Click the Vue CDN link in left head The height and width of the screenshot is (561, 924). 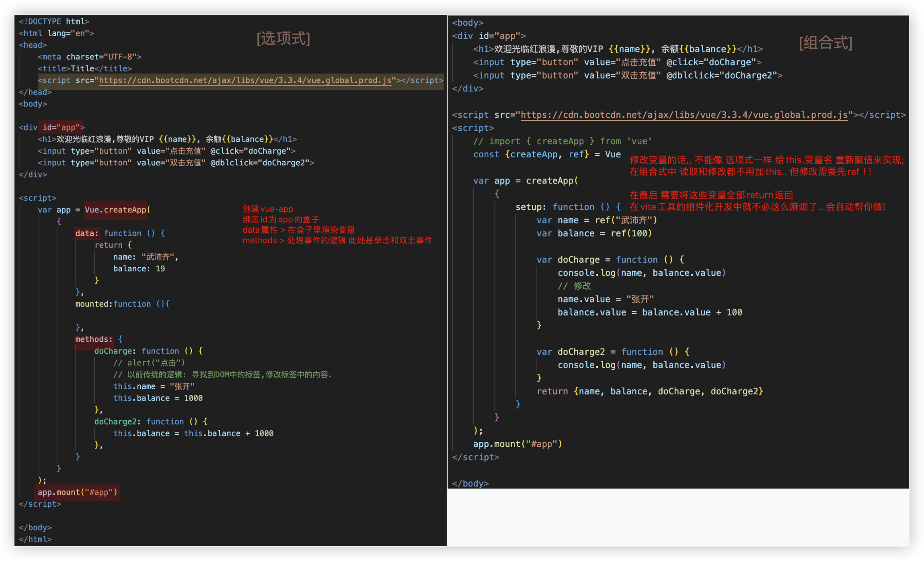pyautogui.click(x=245, y=80)
